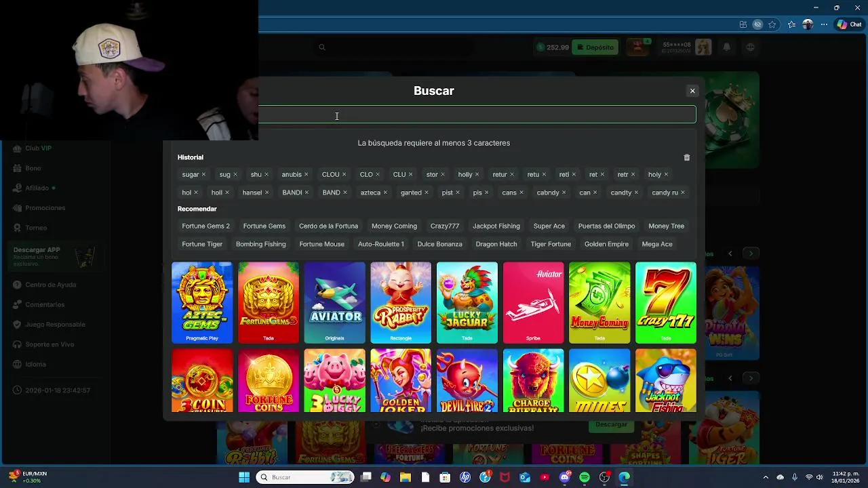Open Centro de Ayuda in sidebar
The width and height of the screenshot is (868, 488).
pyautogui.click(x=50, y=285)
